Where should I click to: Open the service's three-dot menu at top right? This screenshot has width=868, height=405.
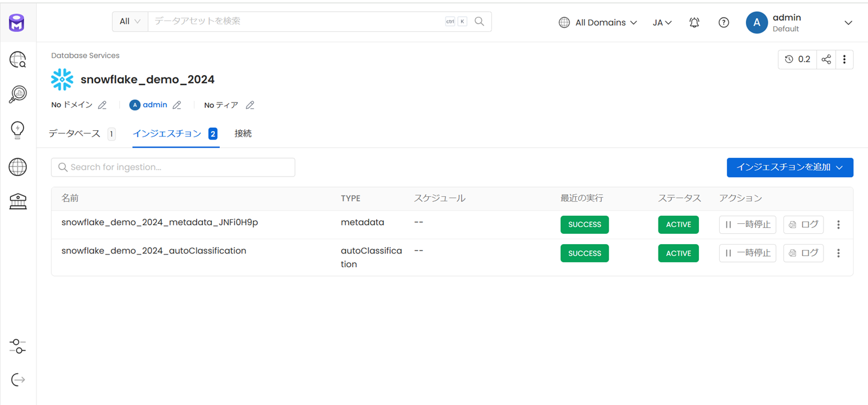(x=844, y=59)
